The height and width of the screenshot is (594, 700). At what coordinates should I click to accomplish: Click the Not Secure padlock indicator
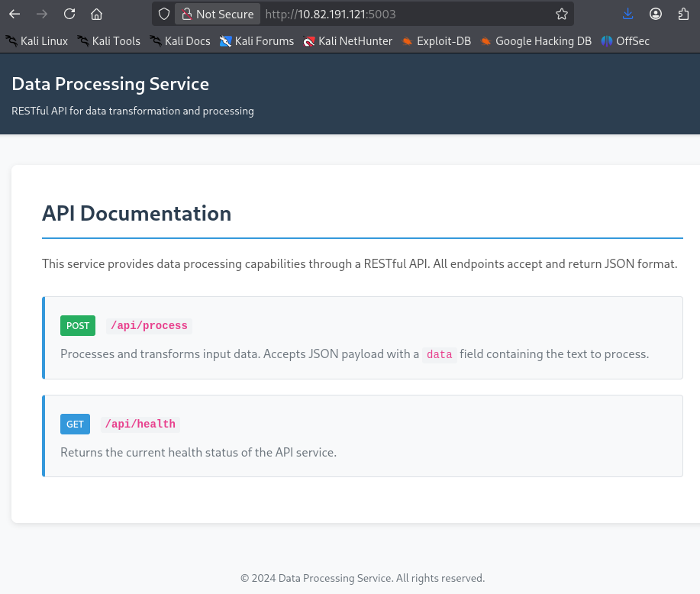pos(218,15)
